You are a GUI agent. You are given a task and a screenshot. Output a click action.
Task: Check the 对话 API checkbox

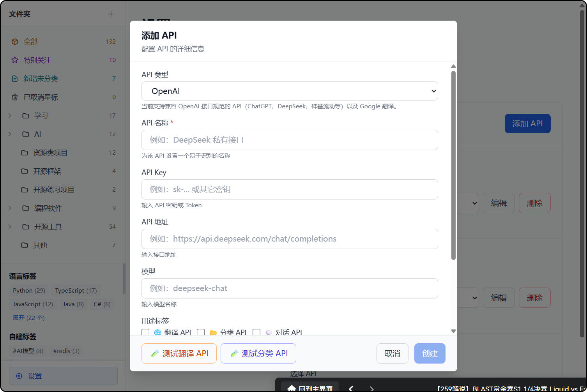pos(256,332)
